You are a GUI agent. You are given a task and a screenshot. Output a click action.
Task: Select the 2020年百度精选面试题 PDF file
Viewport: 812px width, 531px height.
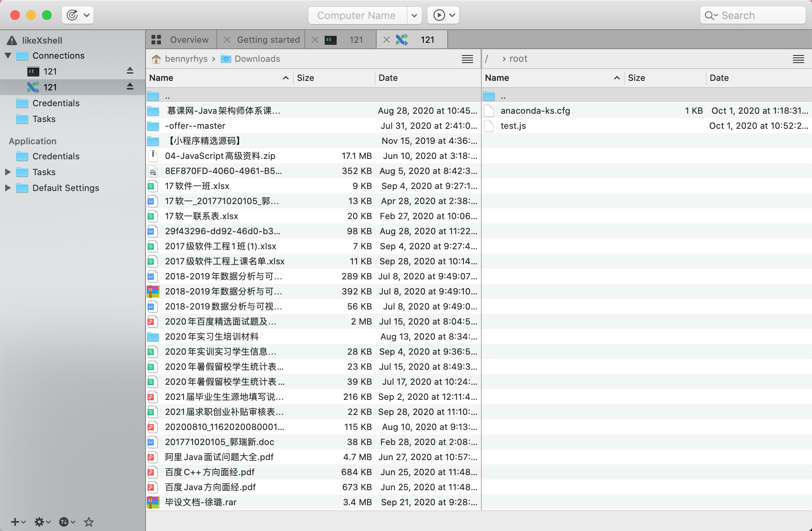[313, 321]
